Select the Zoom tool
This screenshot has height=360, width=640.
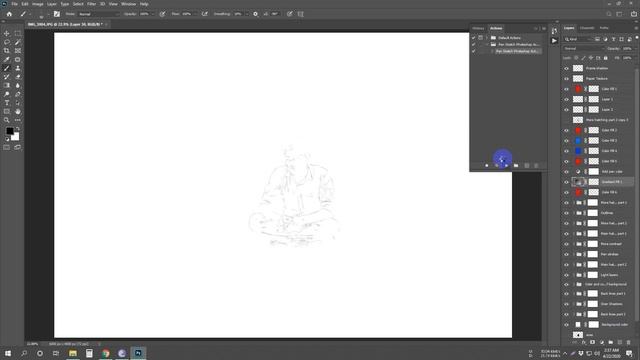tap(7, 120)
